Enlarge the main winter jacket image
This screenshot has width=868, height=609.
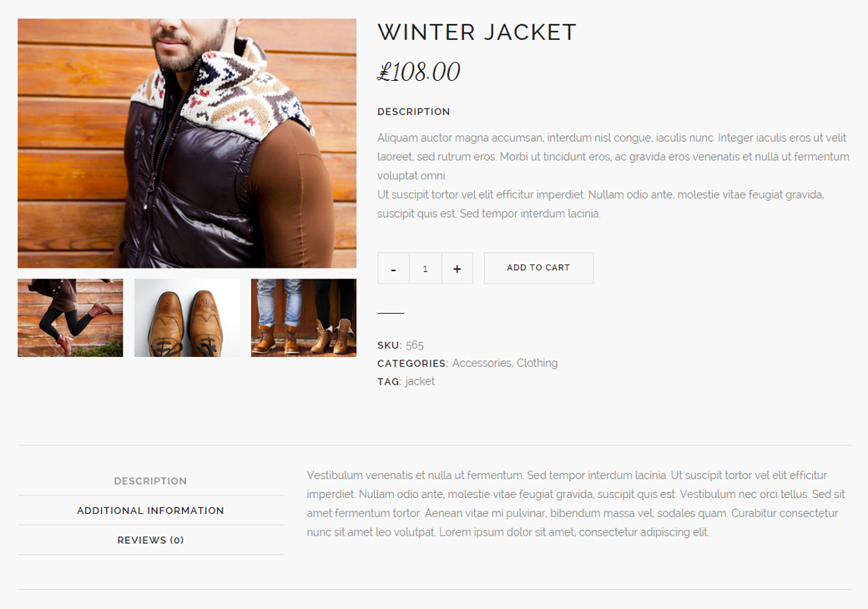click(187, 143)
